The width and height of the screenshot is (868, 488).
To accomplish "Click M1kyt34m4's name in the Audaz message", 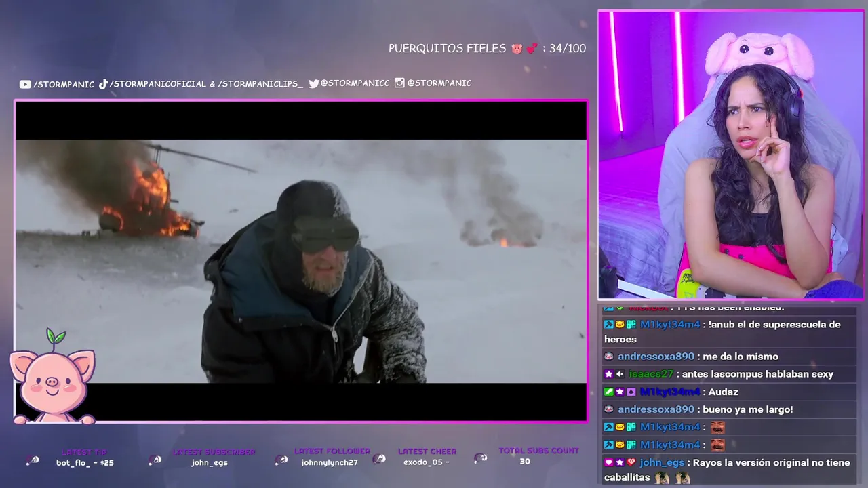I will click(670, 392).
